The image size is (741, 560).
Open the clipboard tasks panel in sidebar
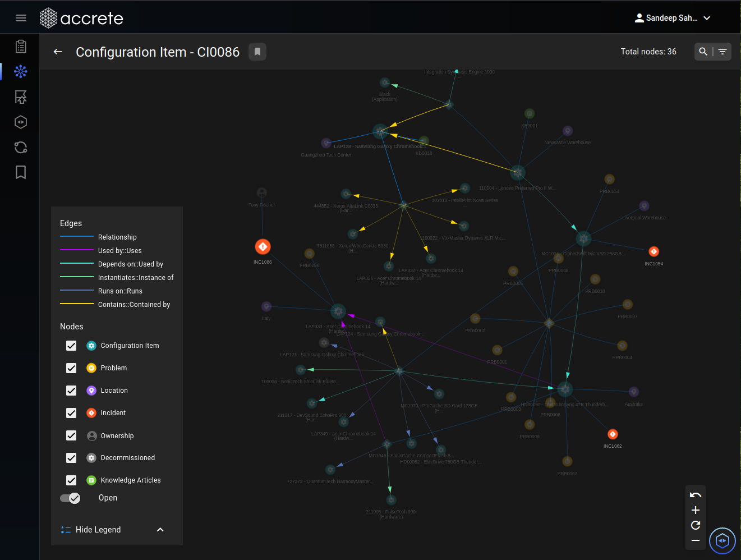tap(21, 47)
